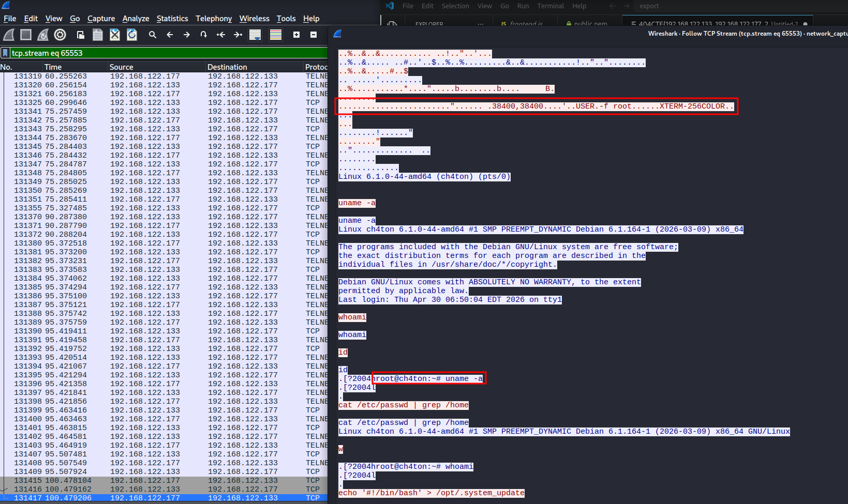Screen dimensions: 848x504
Task: Open the Wireless menu
Action: pos(254,19)
